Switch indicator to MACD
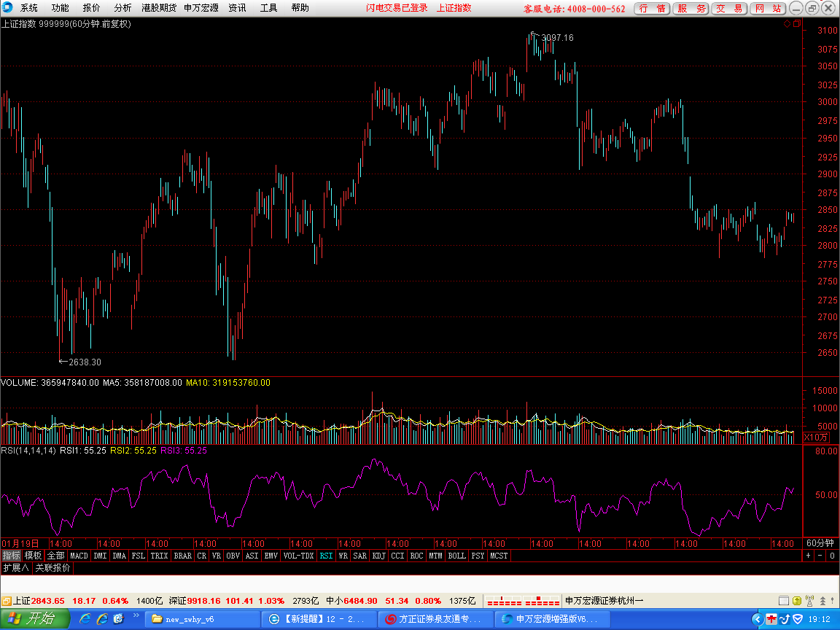Screen dimensions: 840x630 [79, 556]
